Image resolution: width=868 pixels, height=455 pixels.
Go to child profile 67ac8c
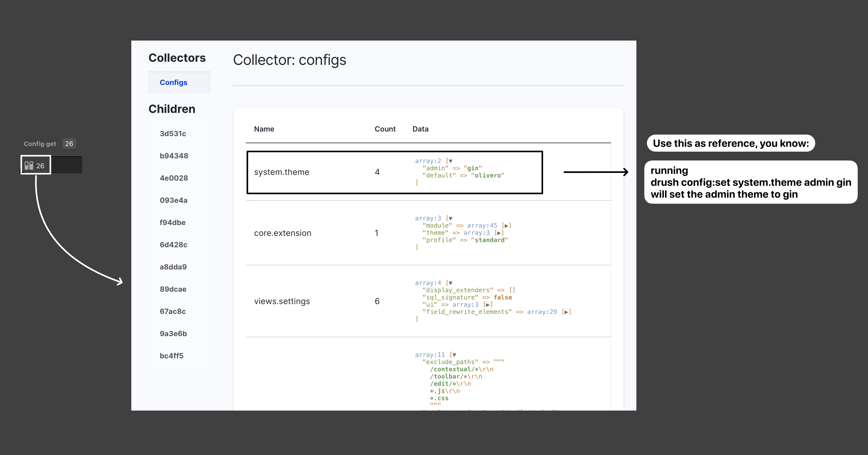(x=173, y=312)
